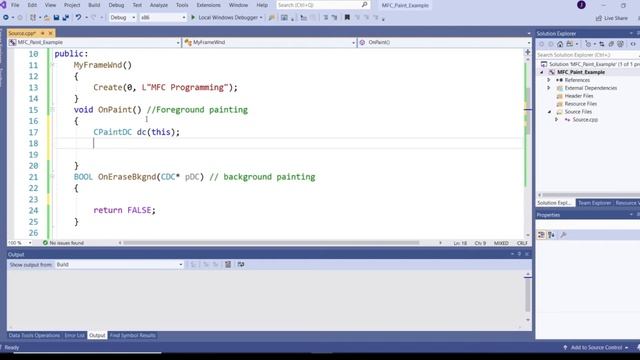Click the Search Solution Explorer field
Screen dimensions: 640x360
click(587, 55)
